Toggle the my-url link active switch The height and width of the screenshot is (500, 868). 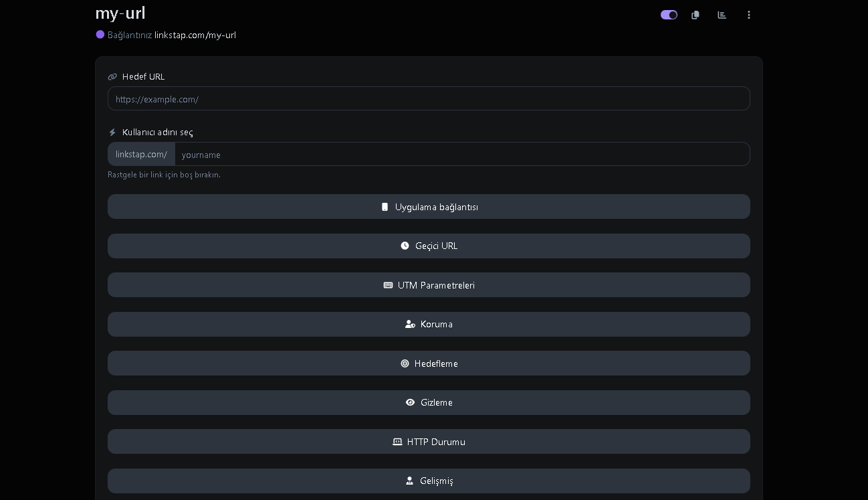pyautogui.click(x=669, y=15)
